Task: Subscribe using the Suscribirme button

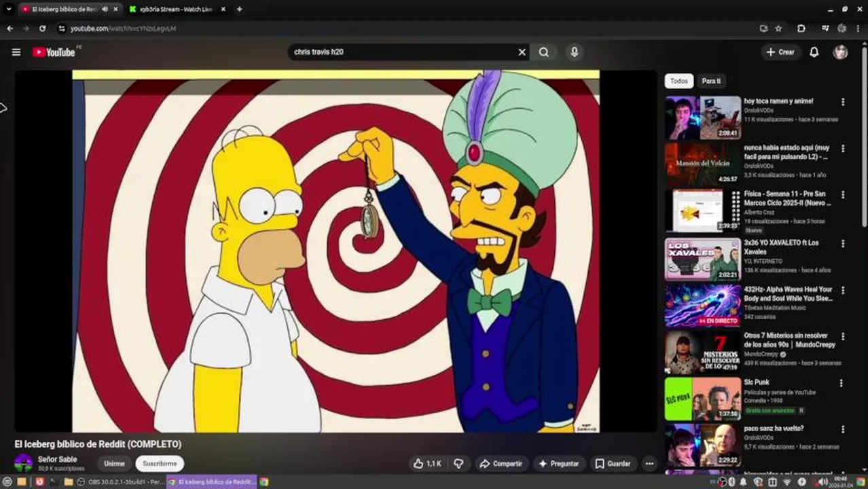Action: pos(160,463)
